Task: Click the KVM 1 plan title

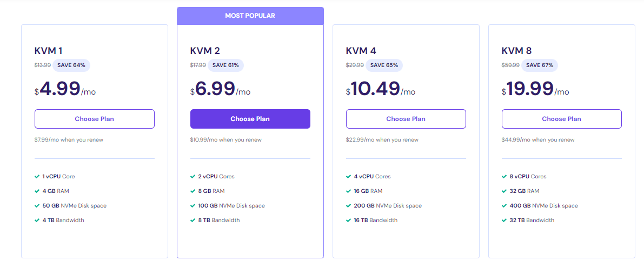Action: click(x=48, y=51)
